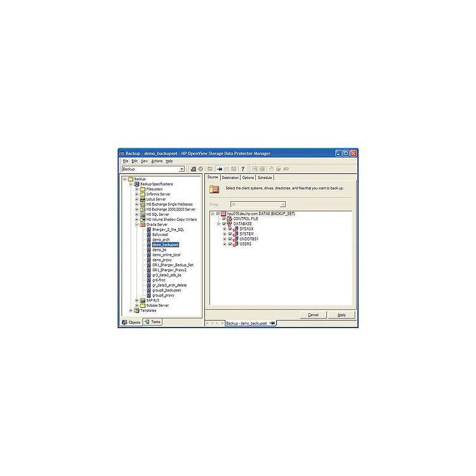The height and width of the screenshot is (476, 476).
Task: Uncheck the DATABASE checkbox
Action: coord(224,224)
